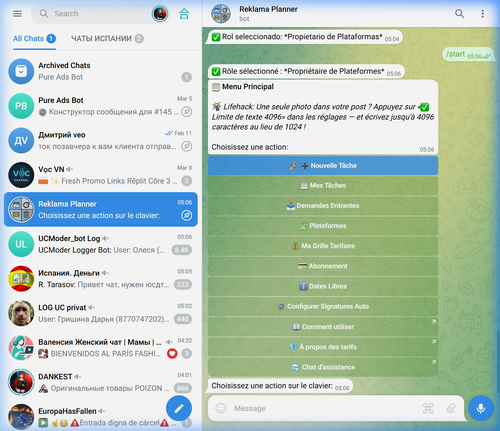
Task: Start voice recording with microphone button
Action: click(x=481, y=408)
